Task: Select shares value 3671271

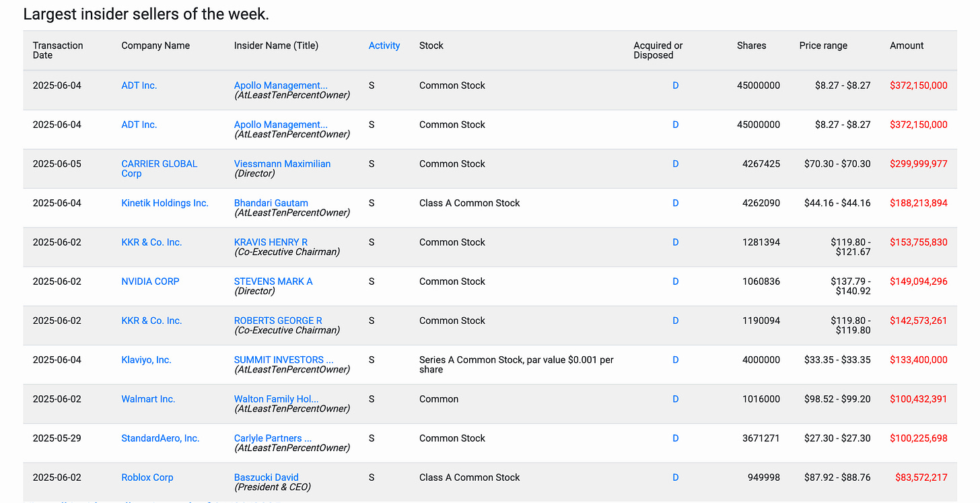Action: coord(761,438)
